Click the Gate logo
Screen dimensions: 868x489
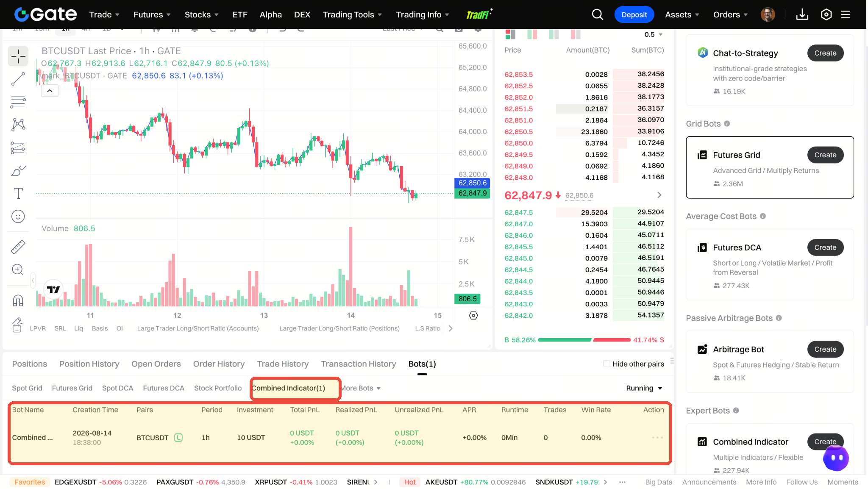[45, 14]
